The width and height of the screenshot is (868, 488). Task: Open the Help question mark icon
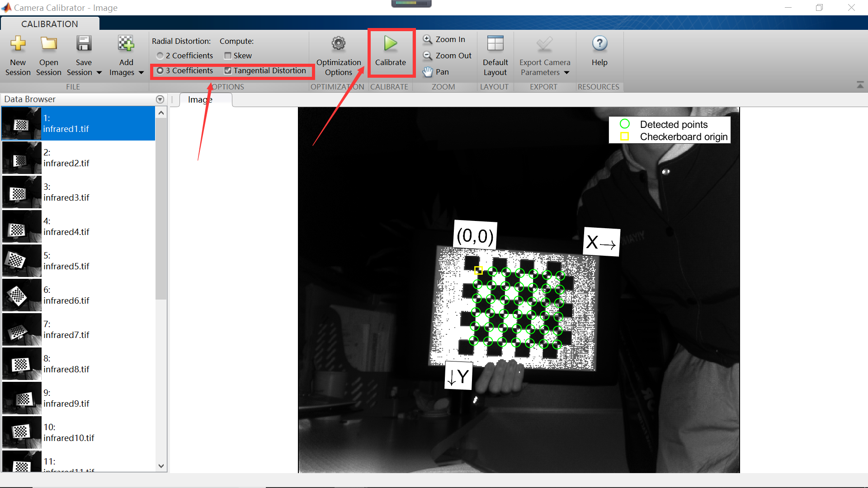pyautogui.click(x=599, y=44)
